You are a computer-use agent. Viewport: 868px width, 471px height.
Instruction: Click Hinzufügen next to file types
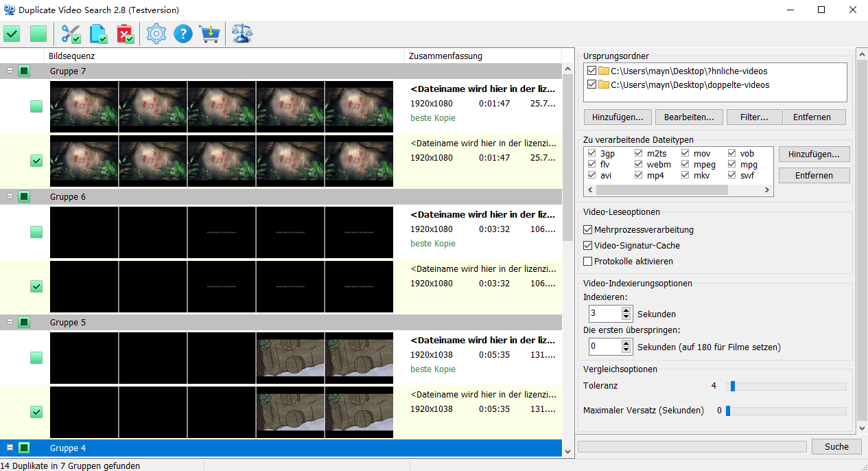(x=814, y=154)
